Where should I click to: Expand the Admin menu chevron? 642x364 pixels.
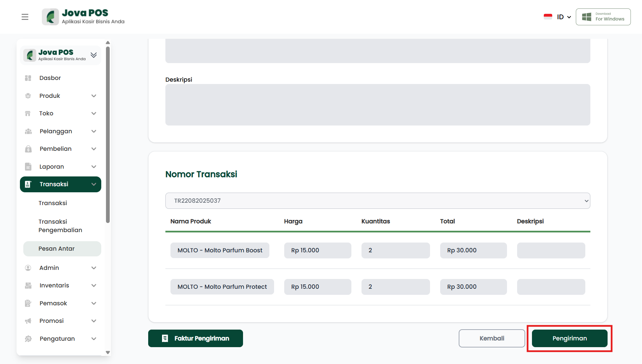pyautogui.click(x=94, y=268)
